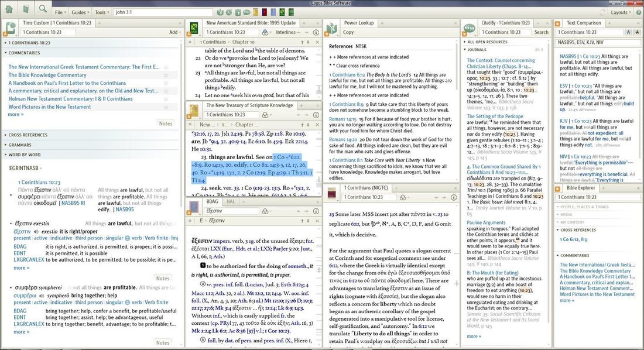Viewport: 644px width, 350px height.
Task: Toggle Interlinear view in NASB panel
Action: point(286,32)
